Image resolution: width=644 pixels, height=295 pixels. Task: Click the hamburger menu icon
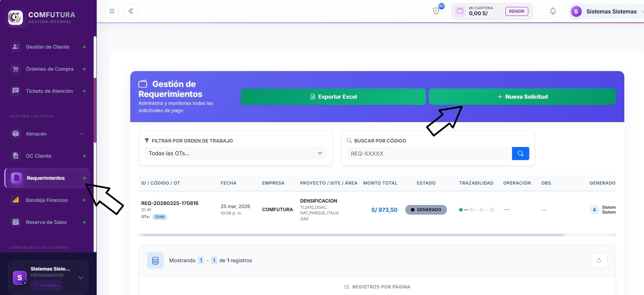click(x=112, y=11)
